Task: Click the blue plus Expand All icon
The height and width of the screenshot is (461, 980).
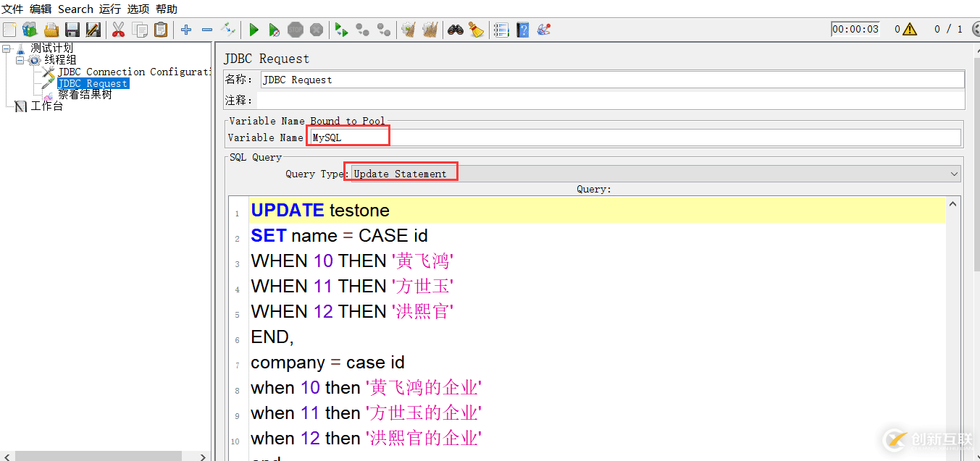Action: 186,30
